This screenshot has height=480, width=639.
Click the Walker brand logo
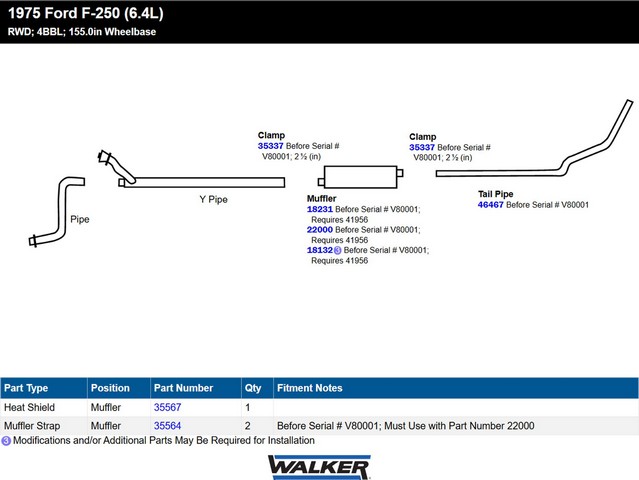319,467
